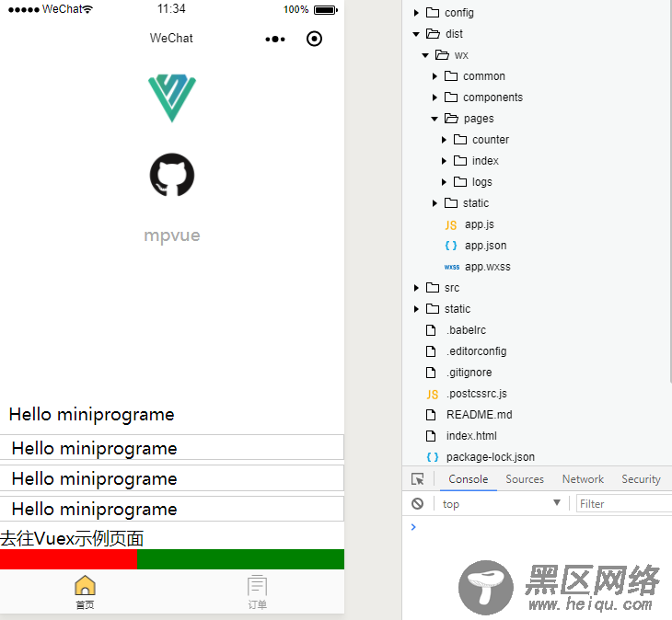Select the app.js file name
This screenshot has height=620, width=672.
[x=479, y=224]
